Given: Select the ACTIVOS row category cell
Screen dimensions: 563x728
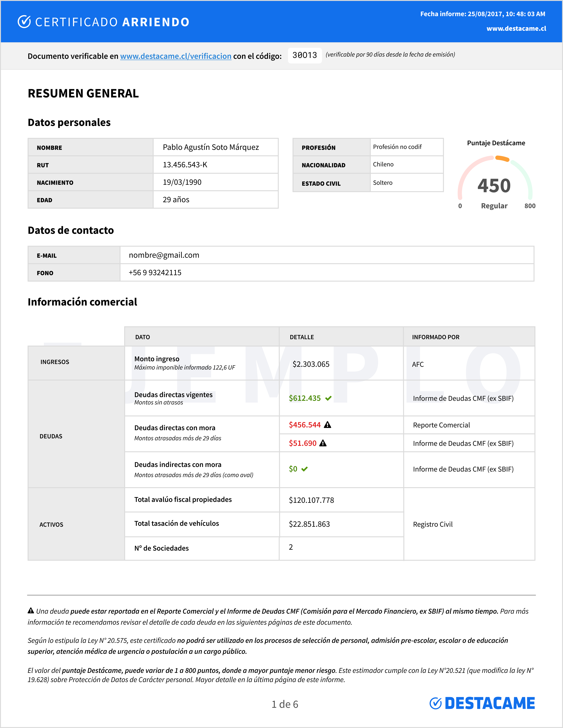Looking at the screenshot, I should click(51, 525).
